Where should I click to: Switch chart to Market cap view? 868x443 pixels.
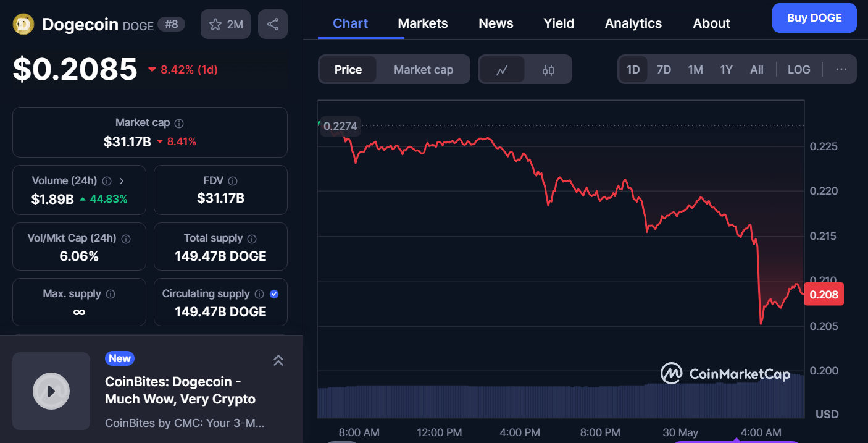[x=424, y=70]
